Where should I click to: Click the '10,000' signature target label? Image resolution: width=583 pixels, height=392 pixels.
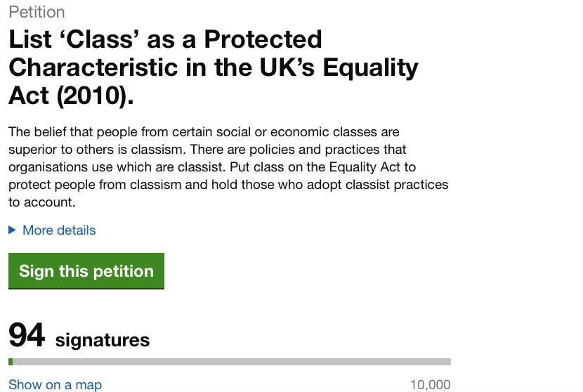click(430, 385)
